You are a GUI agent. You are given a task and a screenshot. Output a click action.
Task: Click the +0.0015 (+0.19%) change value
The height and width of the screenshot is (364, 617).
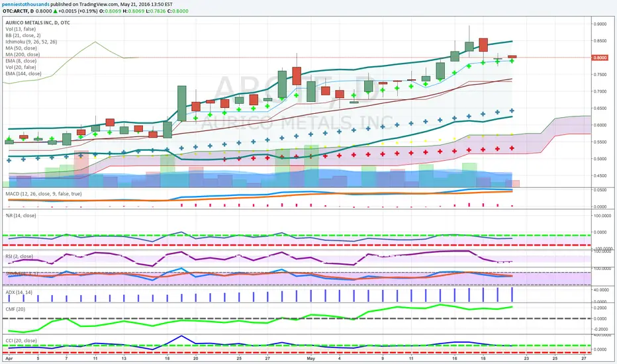78,11
